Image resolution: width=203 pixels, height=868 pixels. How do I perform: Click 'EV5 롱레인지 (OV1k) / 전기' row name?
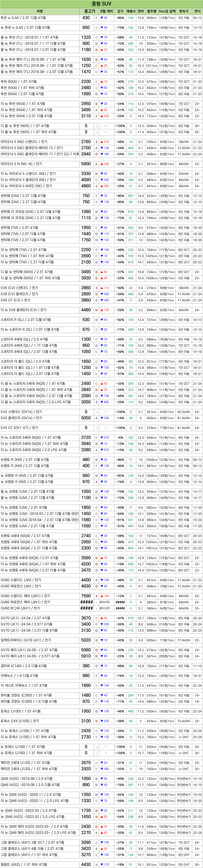point(21,418)
